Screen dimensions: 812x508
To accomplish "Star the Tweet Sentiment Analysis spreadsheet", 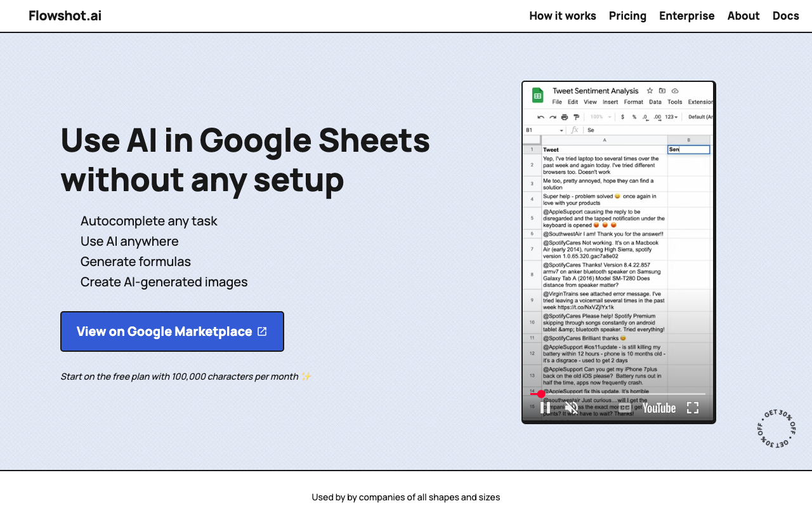I will (650, 91).
